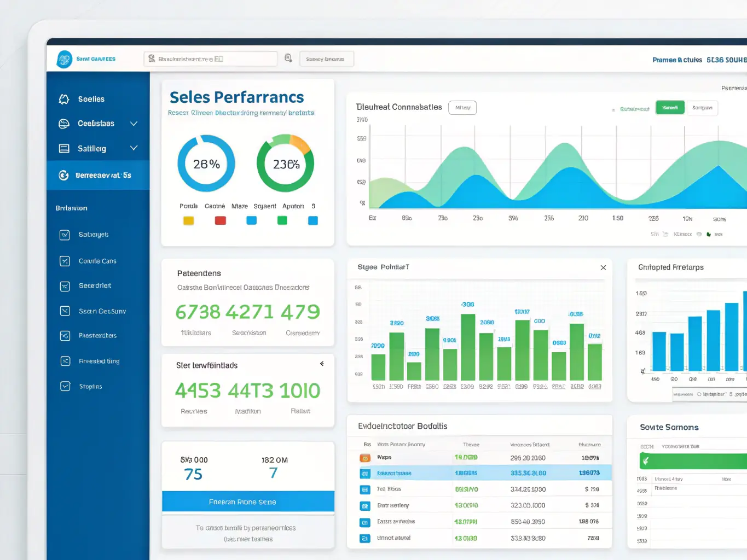This screenshot has width=747, height=560.
Task: Click the Ceelistaas globe icon
Action: 64,124
